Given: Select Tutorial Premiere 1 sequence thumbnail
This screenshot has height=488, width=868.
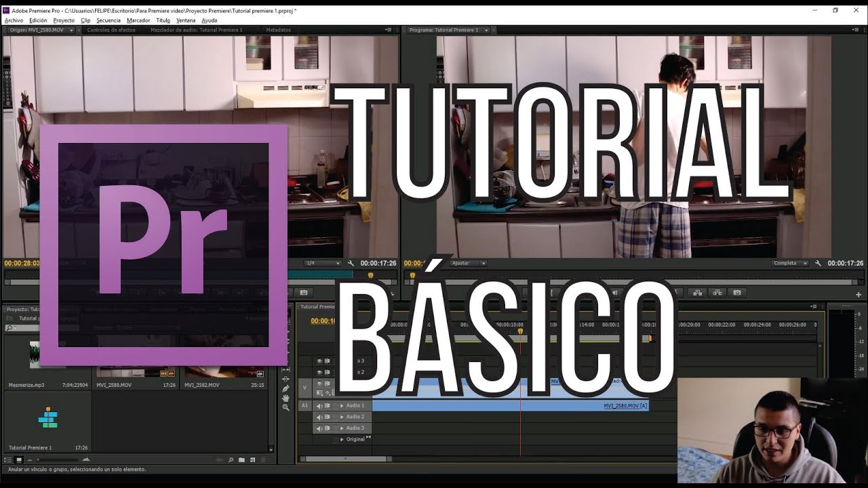Looking at the screenshot, I should (x=47, y=418).
